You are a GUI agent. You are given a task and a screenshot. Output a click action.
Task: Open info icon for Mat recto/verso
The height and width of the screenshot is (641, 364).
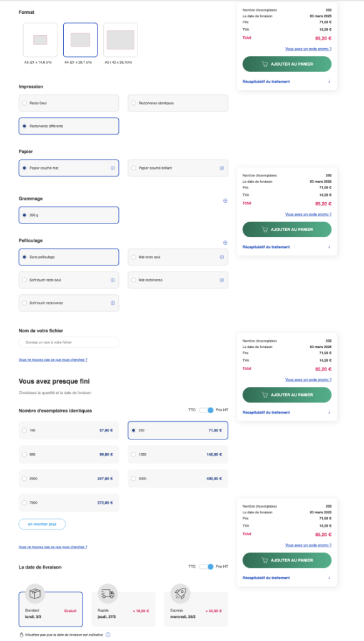[x=222, y=280]
